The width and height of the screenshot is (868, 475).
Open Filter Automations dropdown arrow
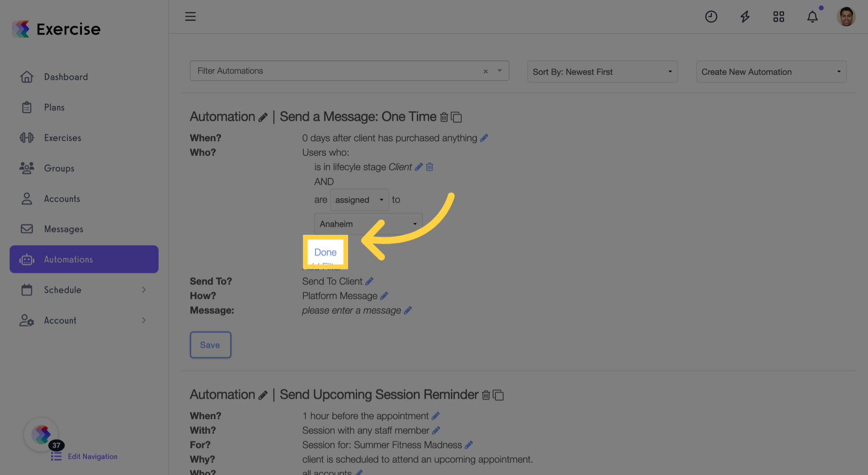500,71
